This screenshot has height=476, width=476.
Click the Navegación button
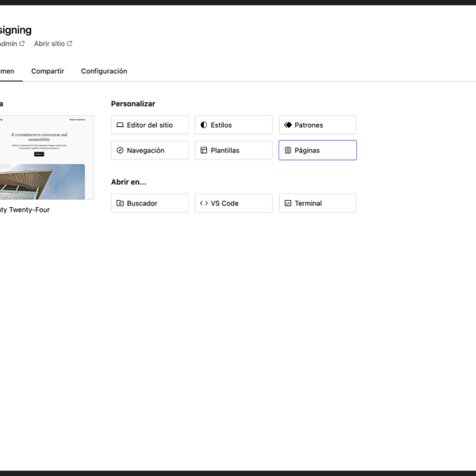[x=150, y=150]
